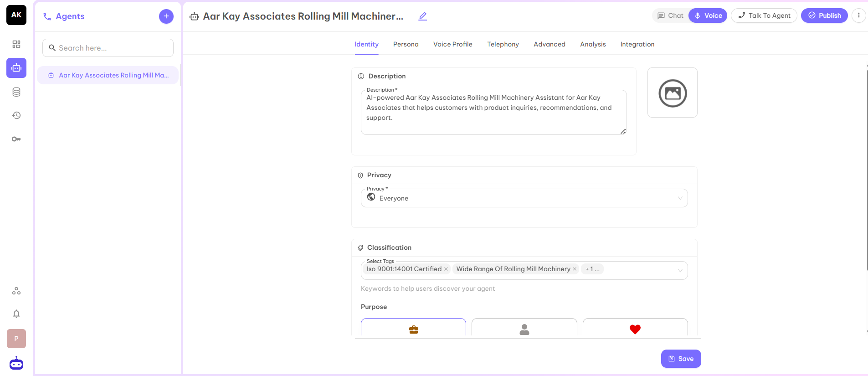Show the +1 more hidden tags
Image resolution: width=868 pixels, height=376 pixels.
(x=592, y=269)
